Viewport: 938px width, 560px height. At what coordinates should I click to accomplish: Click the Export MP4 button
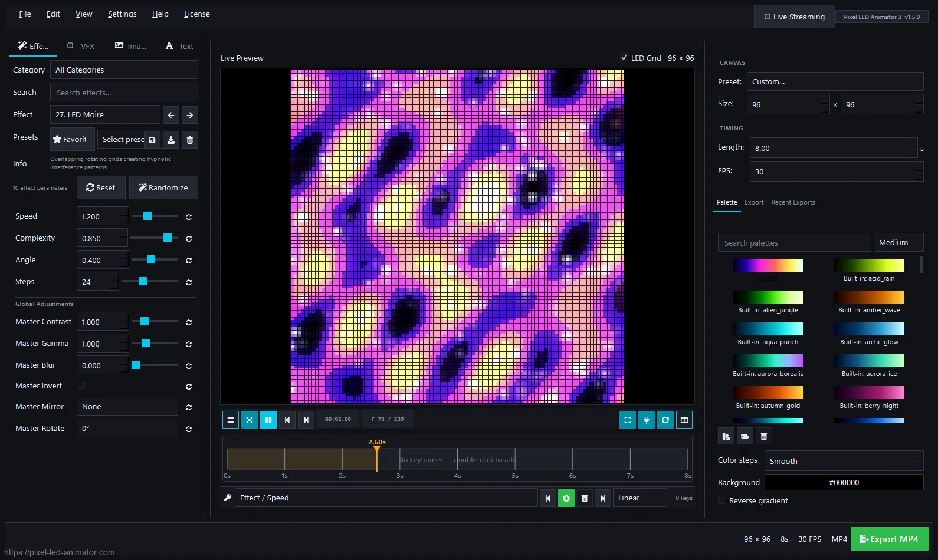890,539
